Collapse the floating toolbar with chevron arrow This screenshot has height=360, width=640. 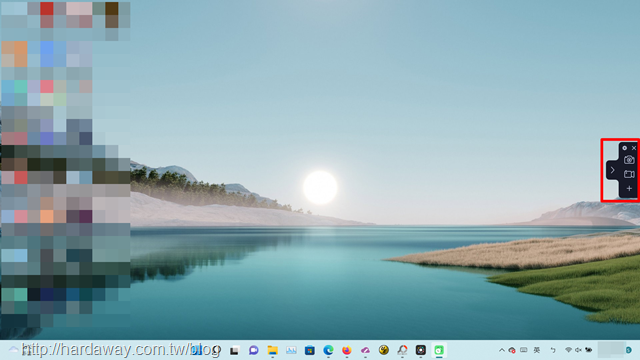[x=612, y=170]
